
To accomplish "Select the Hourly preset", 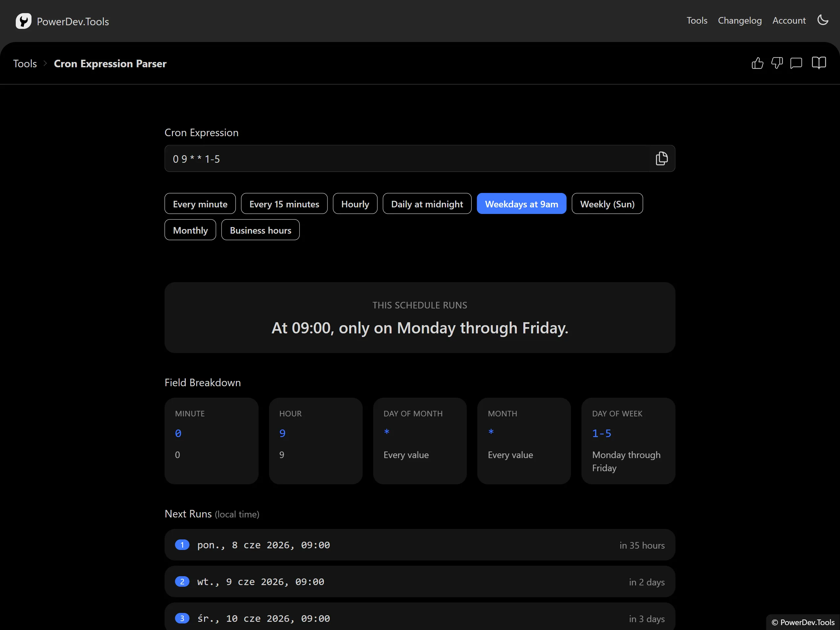I will (x=355, y=203).
